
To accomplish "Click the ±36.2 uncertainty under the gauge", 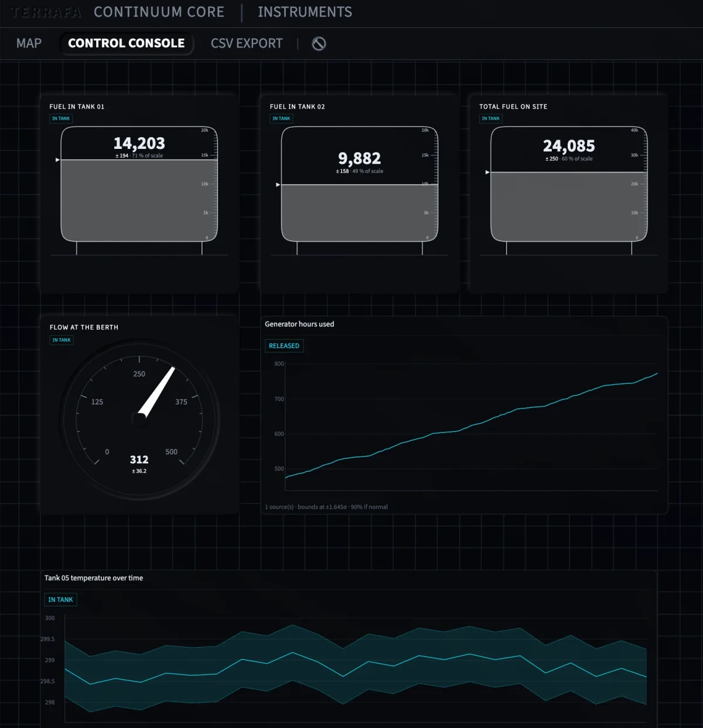I will point(139,471).
